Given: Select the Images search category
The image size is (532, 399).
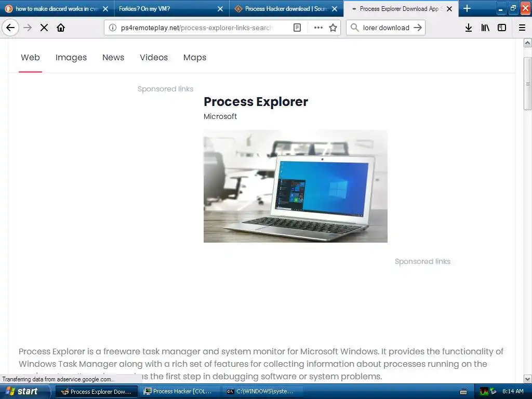Looking at the screenshot, I should point(71,57).
